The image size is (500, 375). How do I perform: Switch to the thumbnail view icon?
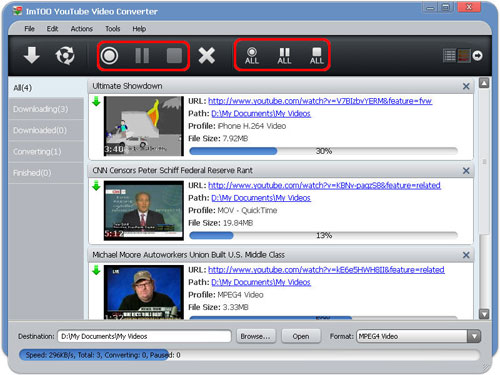(x=464, y=56)
